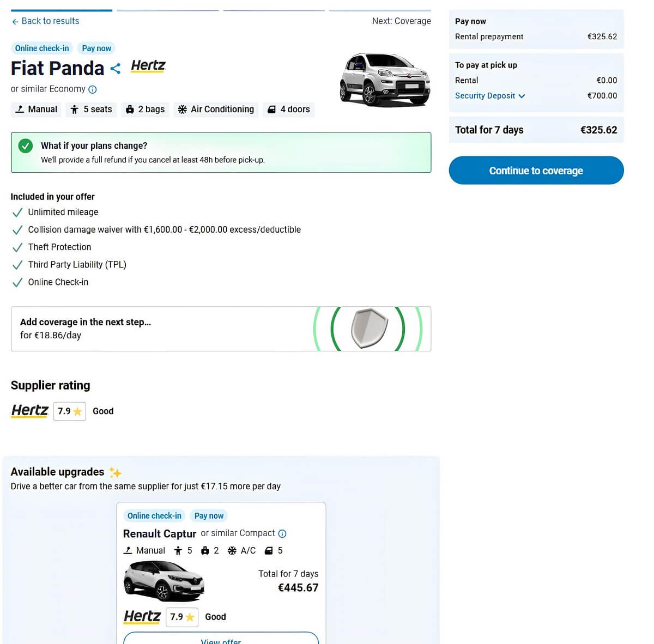Click the info icon beside 'or similar Economy'
This screenshot has height=644, width=654.
pyautogui.click(x=93, y=89)
